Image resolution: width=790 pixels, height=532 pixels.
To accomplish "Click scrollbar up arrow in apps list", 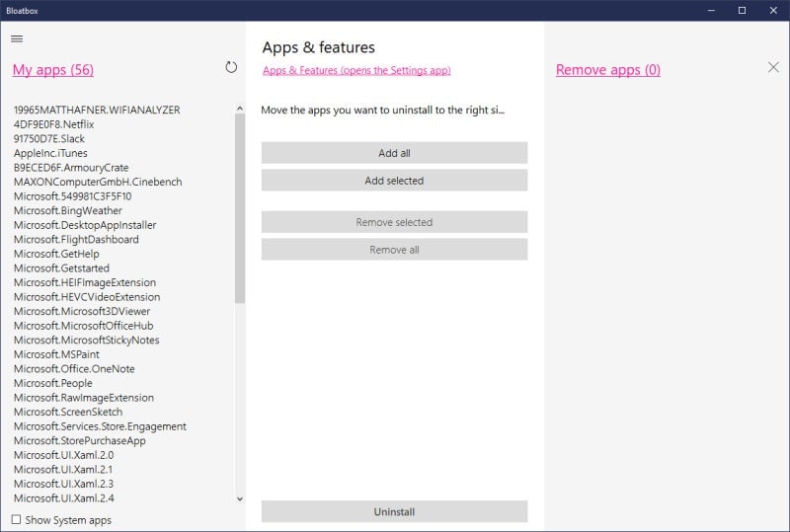I will [240, 109].
